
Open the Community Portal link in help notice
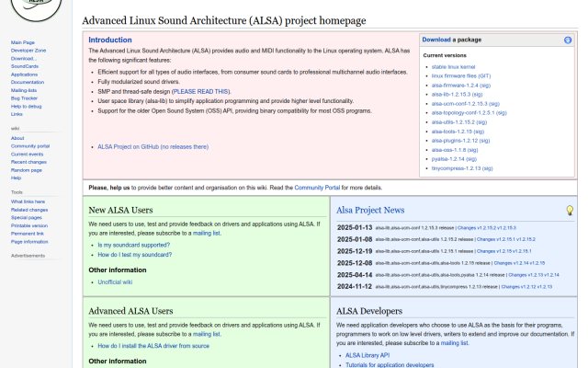[x=317, y=188]
